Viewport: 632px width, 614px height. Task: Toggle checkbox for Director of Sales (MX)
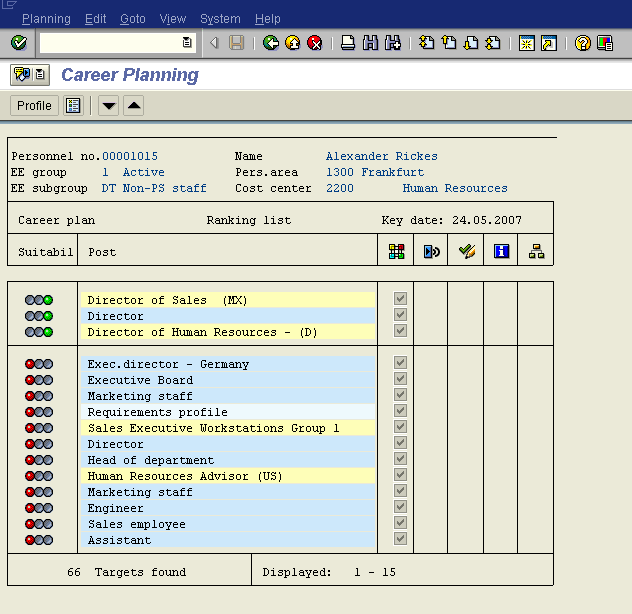click(x=400, y=299)
